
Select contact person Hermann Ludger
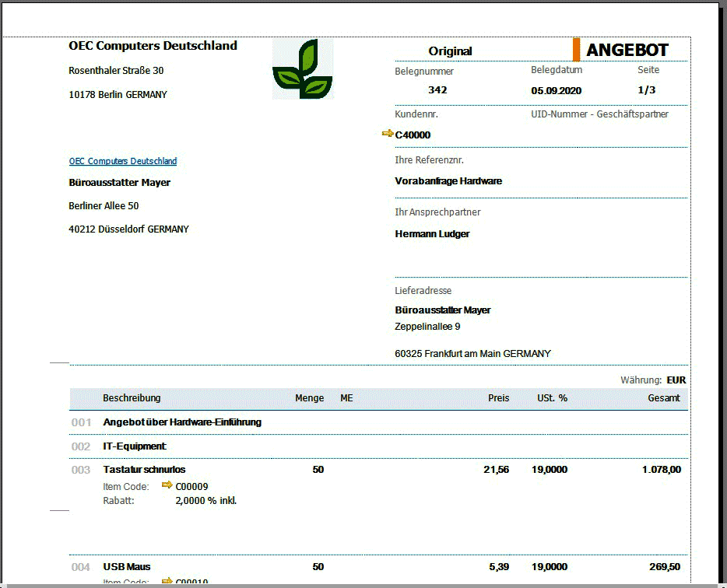432,234
